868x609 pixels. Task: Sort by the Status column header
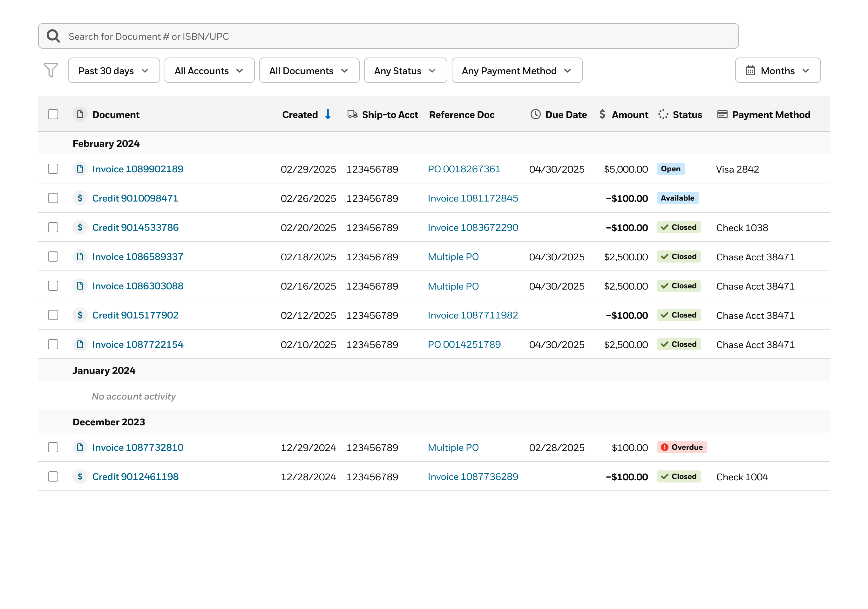687,115
